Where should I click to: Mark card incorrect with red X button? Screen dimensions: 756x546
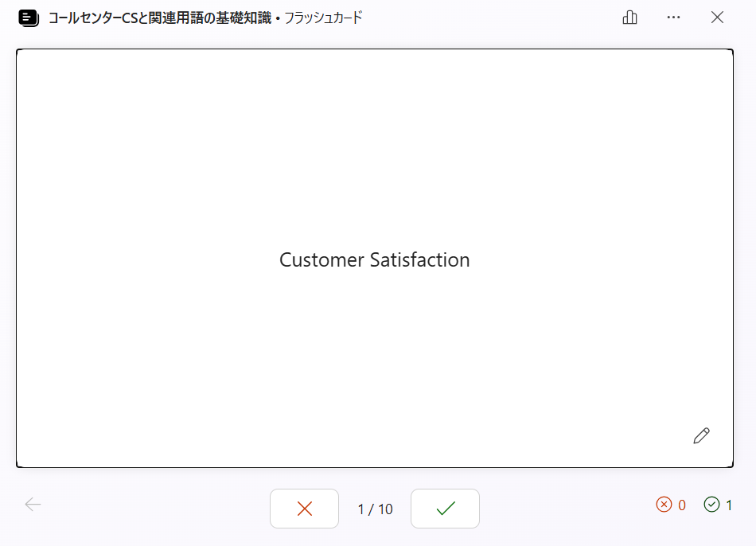pyautogui.click(x=304, y=509)
